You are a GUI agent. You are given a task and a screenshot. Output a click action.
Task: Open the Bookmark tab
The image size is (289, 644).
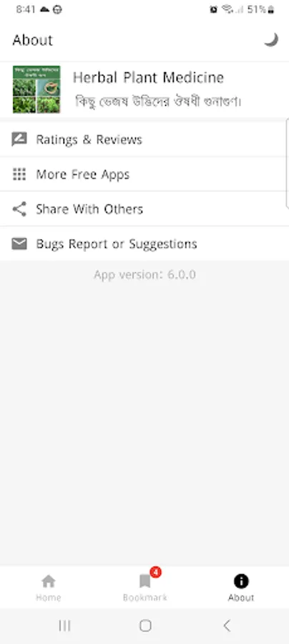(144, 587)
